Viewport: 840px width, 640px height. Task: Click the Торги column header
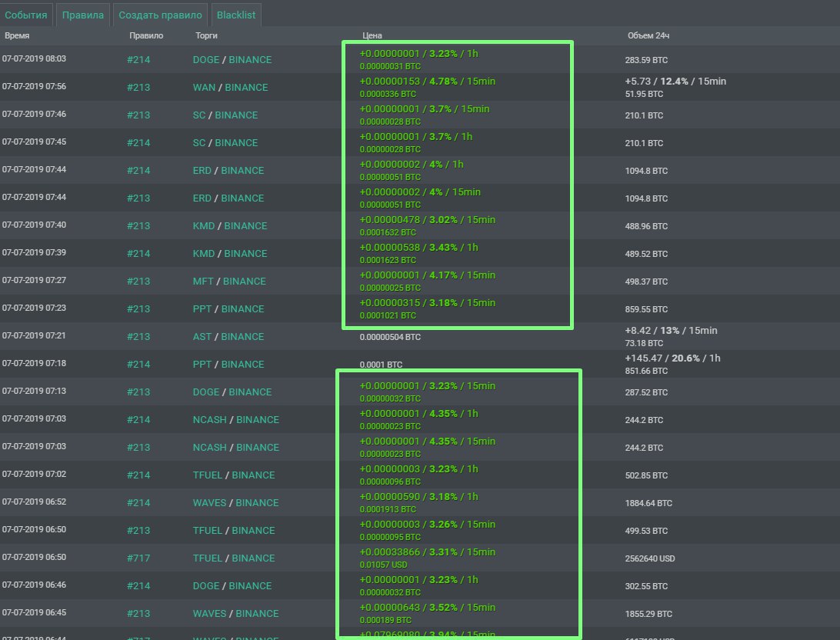tap(206, 35)
